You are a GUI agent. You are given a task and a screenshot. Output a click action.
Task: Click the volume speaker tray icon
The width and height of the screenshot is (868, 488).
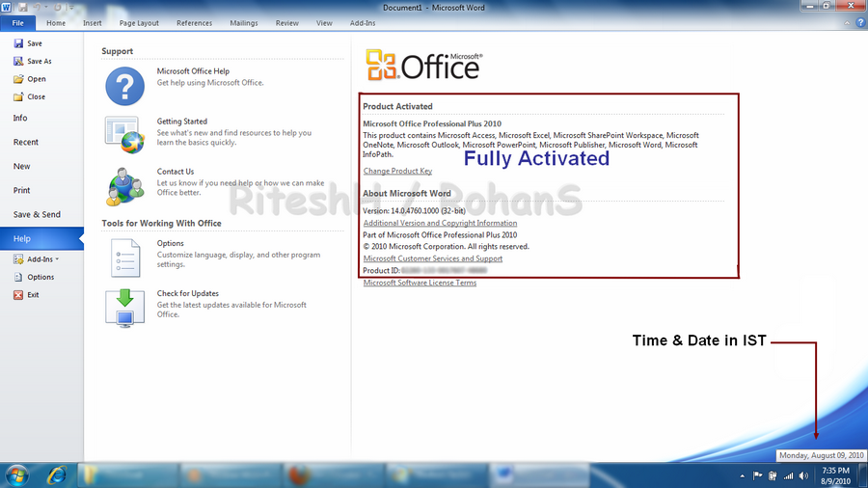point(803,475)
